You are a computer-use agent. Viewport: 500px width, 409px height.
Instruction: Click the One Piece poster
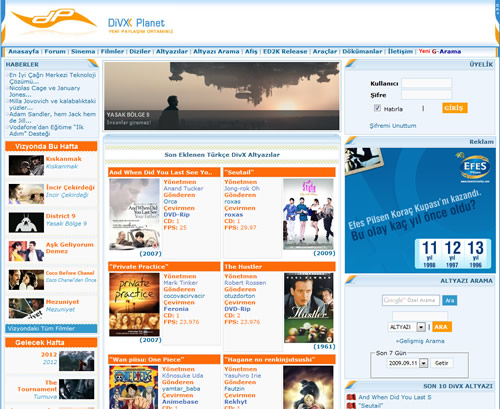coord(134,387)
